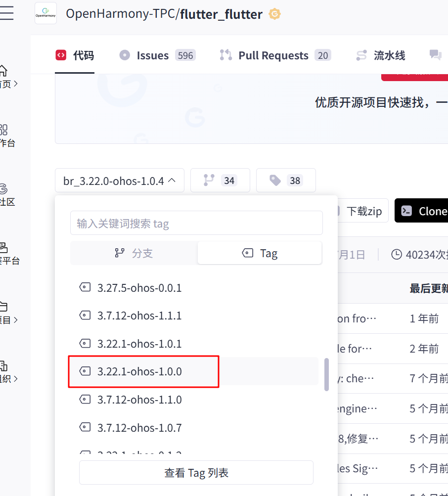Click the Pull Requests merge icon
This screenshot has height=496, width=448.
226,55
